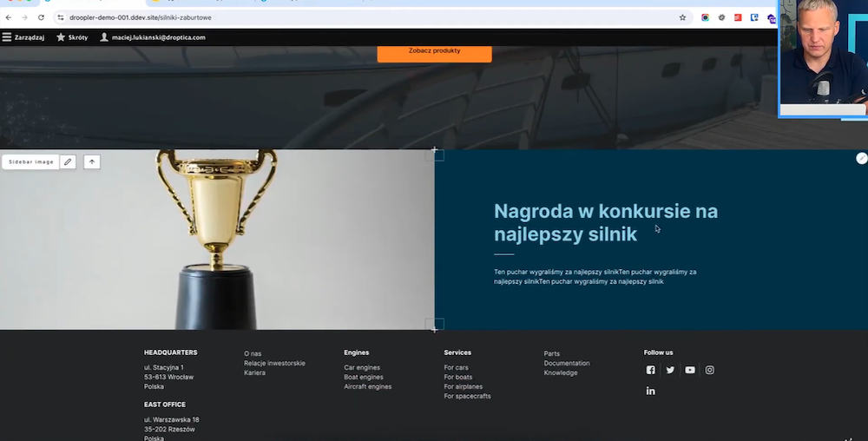
Task: Click the Services footer heading
Action: 457,352
